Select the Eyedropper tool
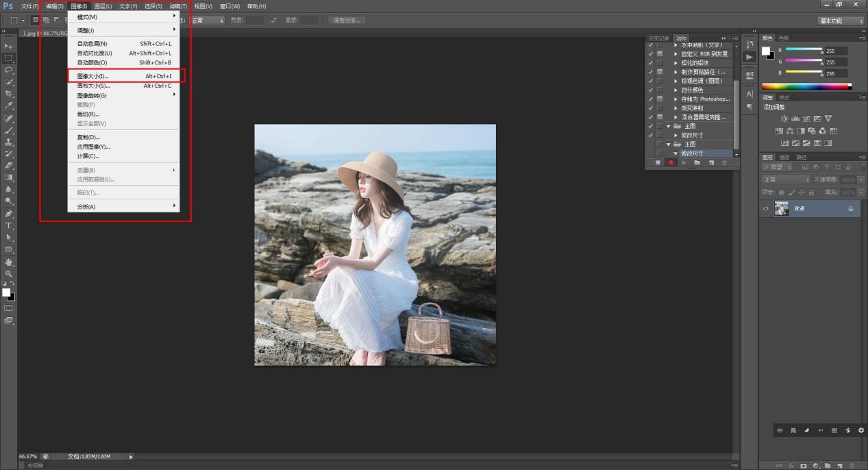Screen dimensions: 868x470 [9, 106]
